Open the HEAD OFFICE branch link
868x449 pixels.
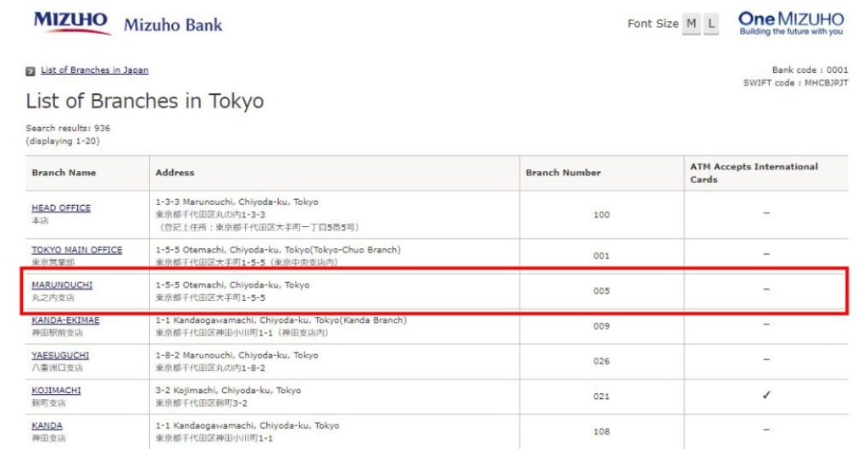(61, 208)
